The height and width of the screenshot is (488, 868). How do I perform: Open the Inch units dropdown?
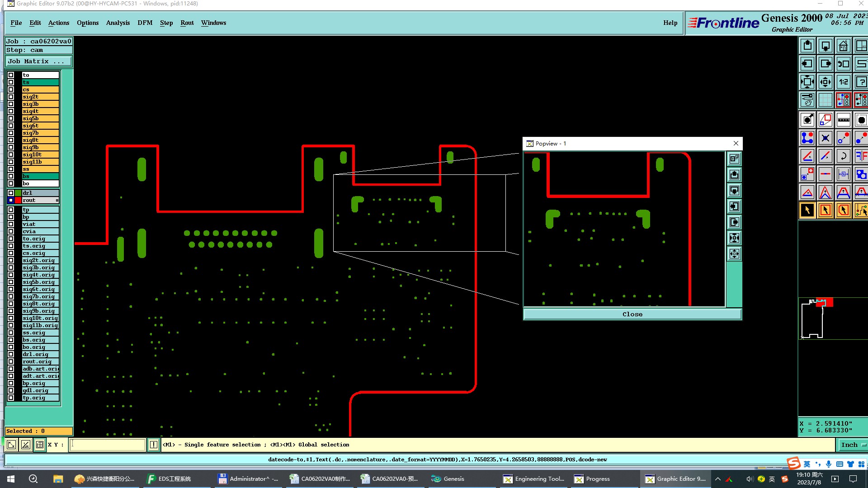[852, 445]
